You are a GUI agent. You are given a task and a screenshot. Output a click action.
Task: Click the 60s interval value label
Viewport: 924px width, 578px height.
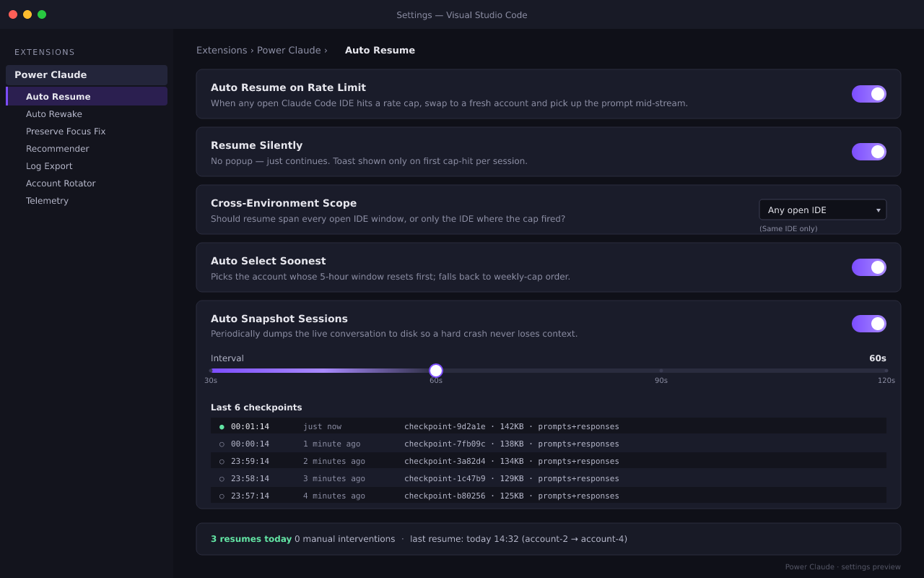point(878,358)
